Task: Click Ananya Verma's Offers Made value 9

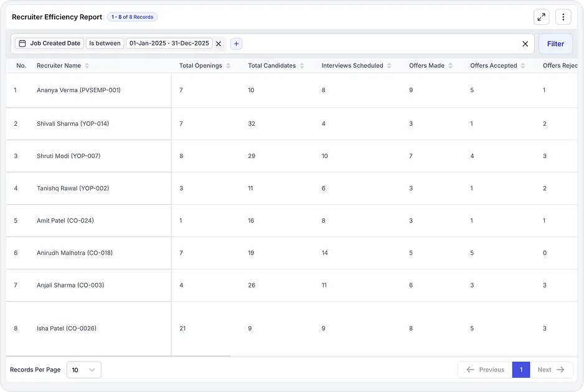Action: point(411,90)
